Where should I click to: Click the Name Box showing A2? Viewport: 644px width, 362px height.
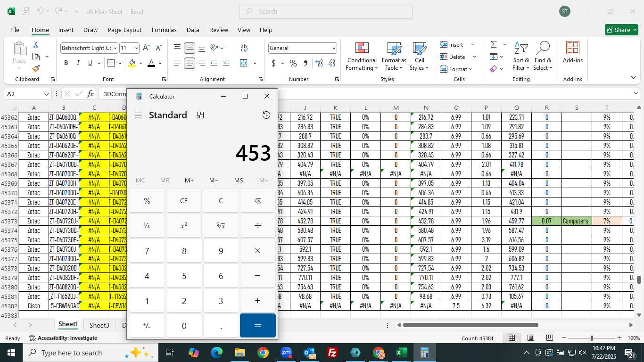coord(28,94)
